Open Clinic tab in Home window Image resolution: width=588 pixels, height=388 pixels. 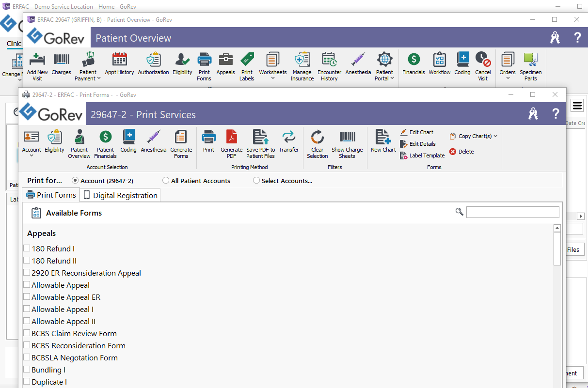point(14,44)
